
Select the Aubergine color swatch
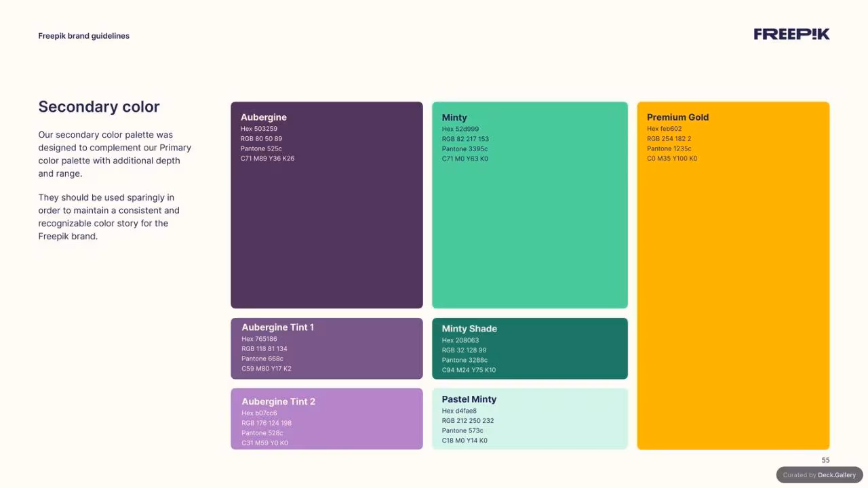[327, 205]
